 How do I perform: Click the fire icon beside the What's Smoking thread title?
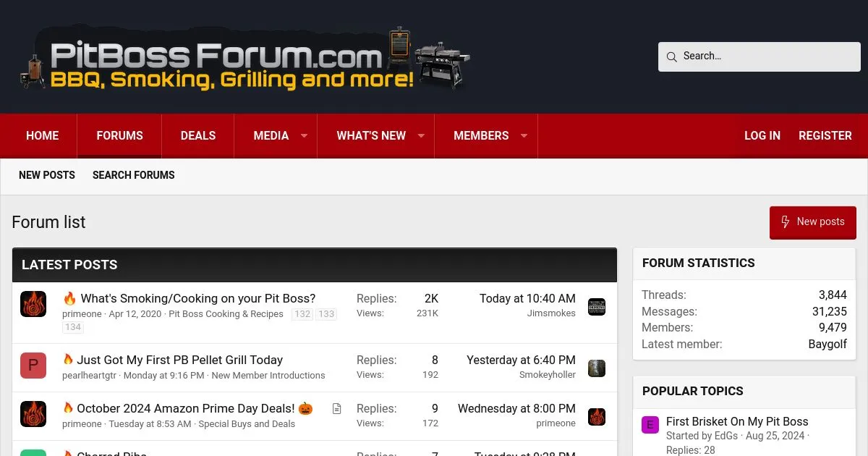[x=69, y=298]
